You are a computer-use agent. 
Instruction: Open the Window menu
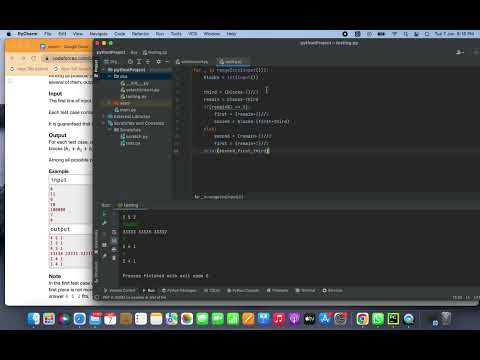pyautogui.click(x=212, y=34)
